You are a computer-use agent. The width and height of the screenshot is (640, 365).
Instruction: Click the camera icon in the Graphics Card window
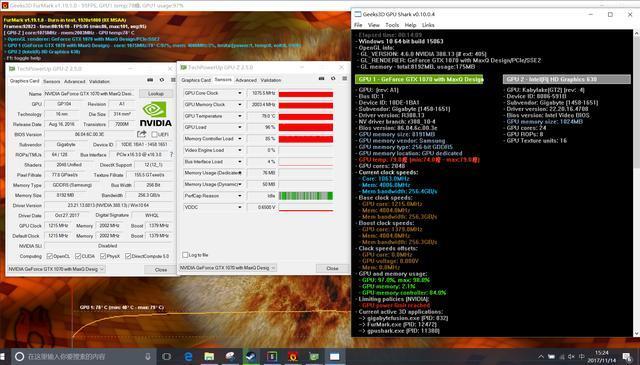click(x=150, y=80)
